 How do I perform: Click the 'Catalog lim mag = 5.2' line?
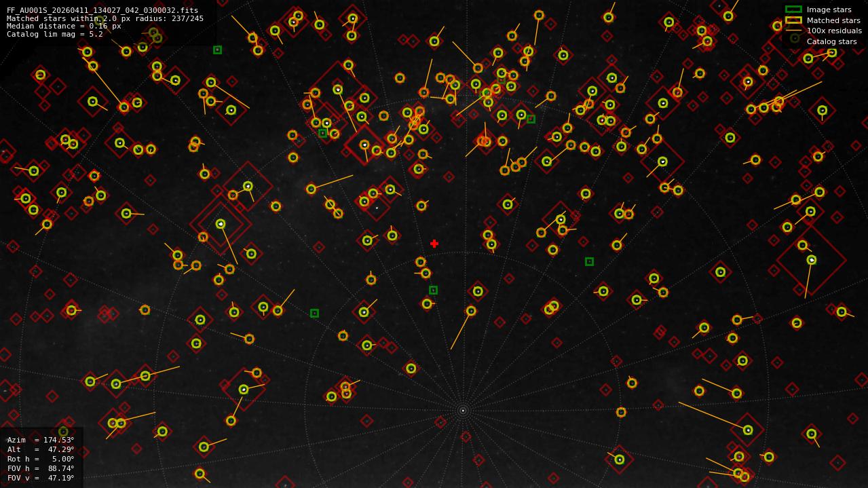55,34
